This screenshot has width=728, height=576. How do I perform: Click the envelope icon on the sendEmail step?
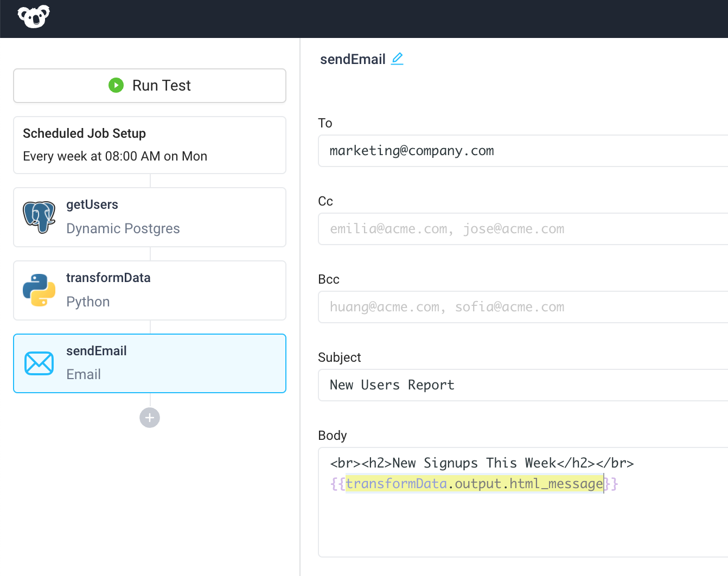39,362
